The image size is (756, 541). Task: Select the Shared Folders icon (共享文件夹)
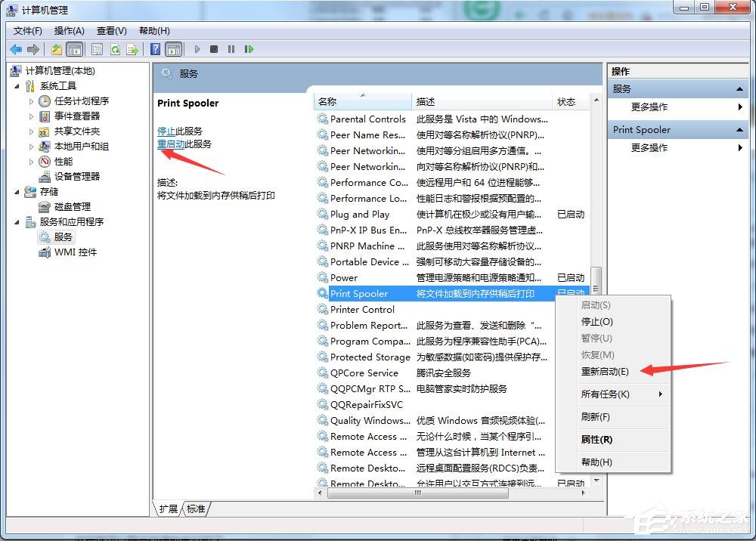45,131
